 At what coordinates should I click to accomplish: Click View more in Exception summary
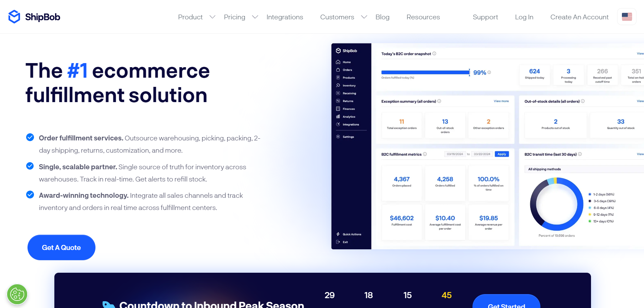click(501, 101)
